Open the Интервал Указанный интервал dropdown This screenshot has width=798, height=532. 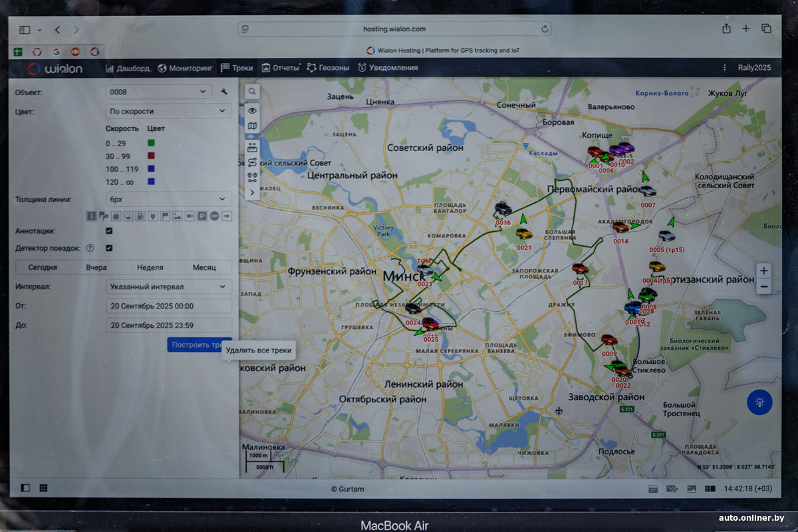(169, 287)
